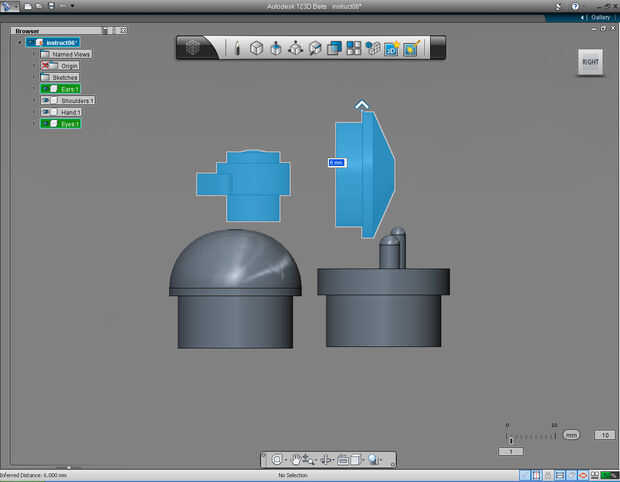The width and height of the screenshot is (620, 482).
Task: Expand the Named Views folder
Action: tap(34, 54)
